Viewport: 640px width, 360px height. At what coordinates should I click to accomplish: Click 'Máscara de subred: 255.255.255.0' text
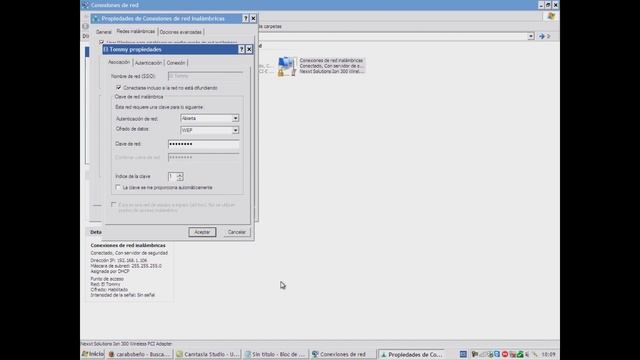(126, 266)
